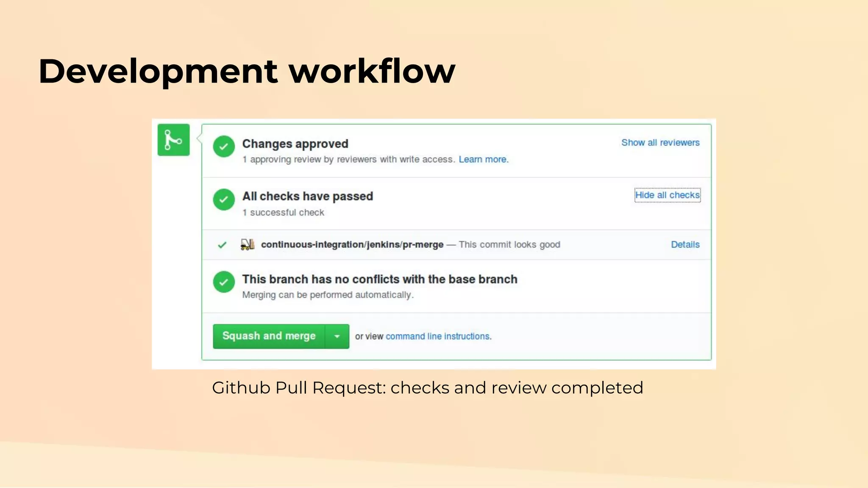Image resolution: width=868 pixels, height=488 pixels.
Task: Click the no conflicts green checkmark icon
Action: click(x=224, y=282)
